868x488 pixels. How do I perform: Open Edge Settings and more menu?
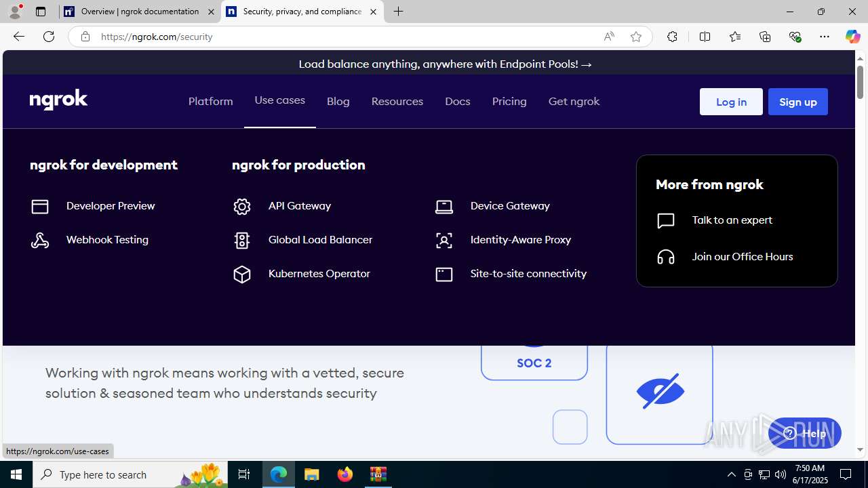click(x=825, y=37)
